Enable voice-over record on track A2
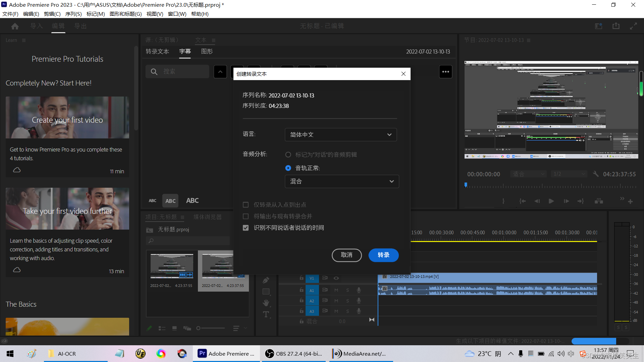 359,301
